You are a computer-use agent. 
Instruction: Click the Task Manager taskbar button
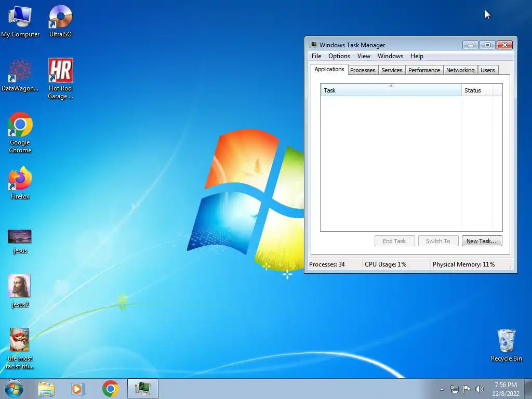pyautogui.click(x=142, y=389)
